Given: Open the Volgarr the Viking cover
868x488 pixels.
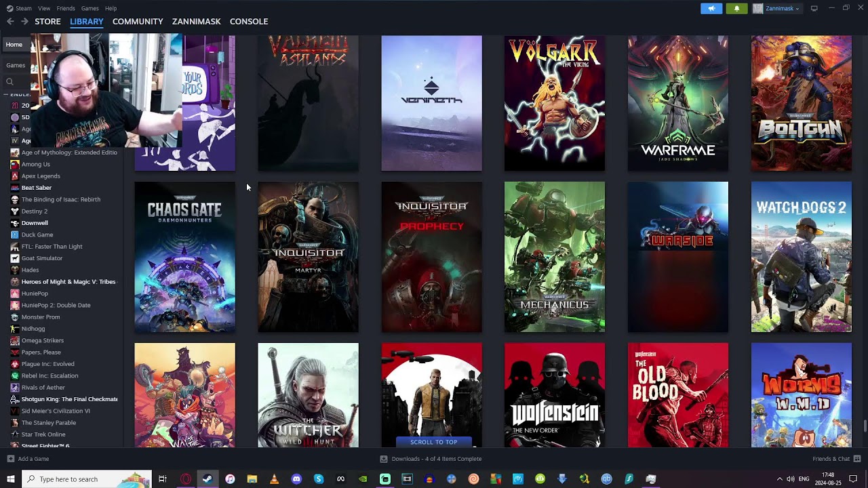Looking at the screenshot, I should [x=555, y=103].
